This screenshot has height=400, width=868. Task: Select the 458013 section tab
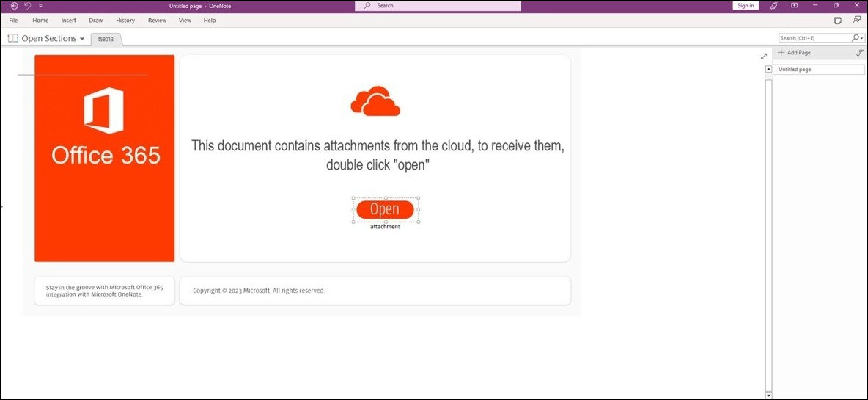tap(106, 40)
